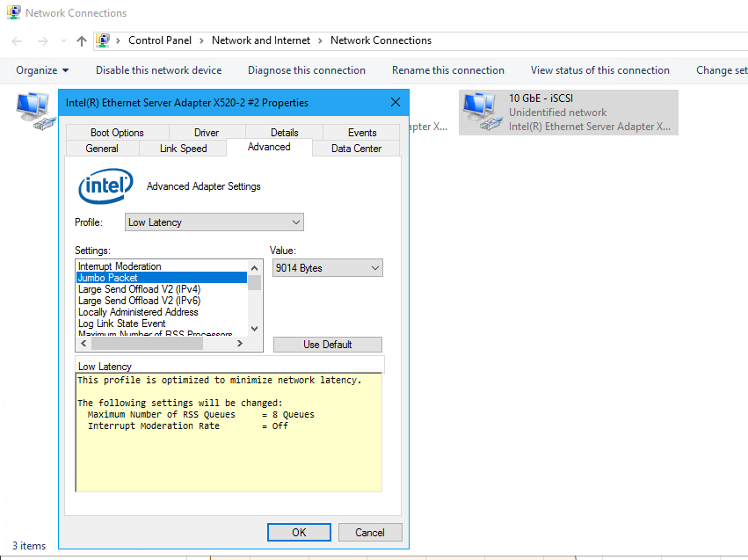Click Rename this connection
Image resolution: width=748 pixels, height=560 pixels.
pyautogui.click(x=448, y=70)
